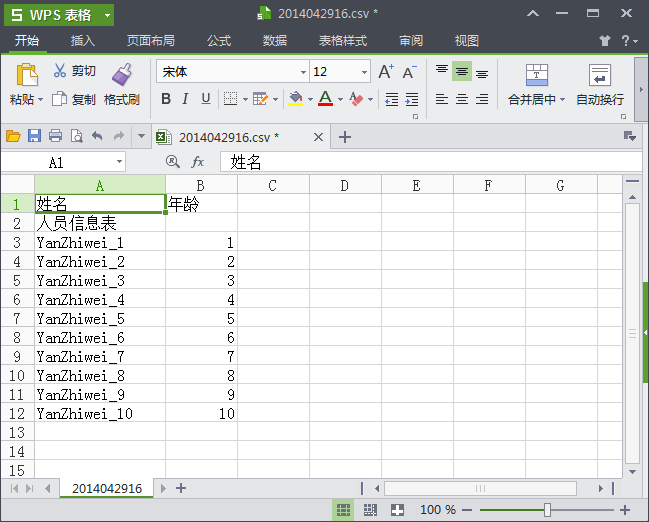Set bottom vertical alignment
The width and height of the screenshot is (649, 522).
(x=481, y=72)
